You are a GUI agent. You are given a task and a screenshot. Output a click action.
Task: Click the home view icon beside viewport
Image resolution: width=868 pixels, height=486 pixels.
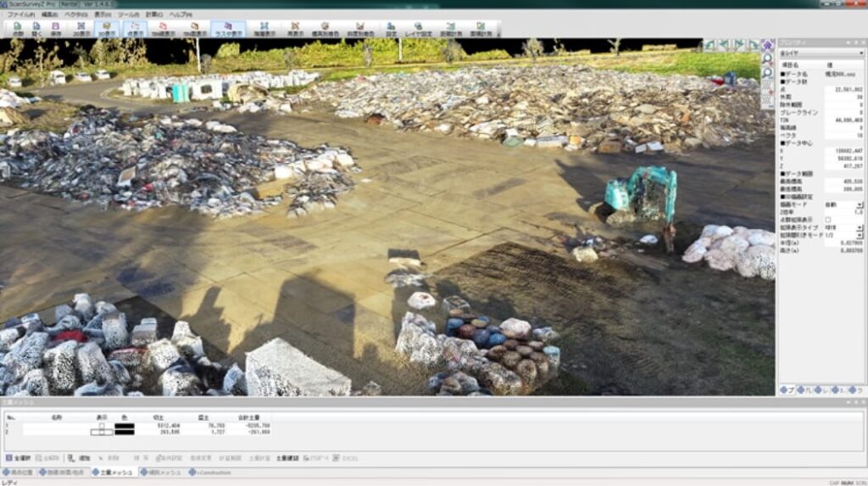point(767,45)
